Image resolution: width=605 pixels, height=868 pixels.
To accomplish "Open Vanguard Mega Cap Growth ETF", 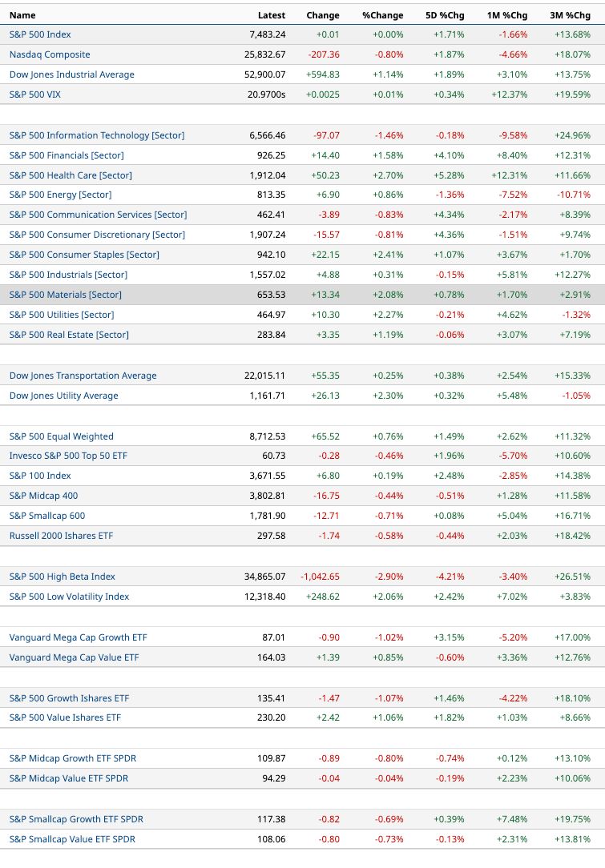I will point(78,637).
